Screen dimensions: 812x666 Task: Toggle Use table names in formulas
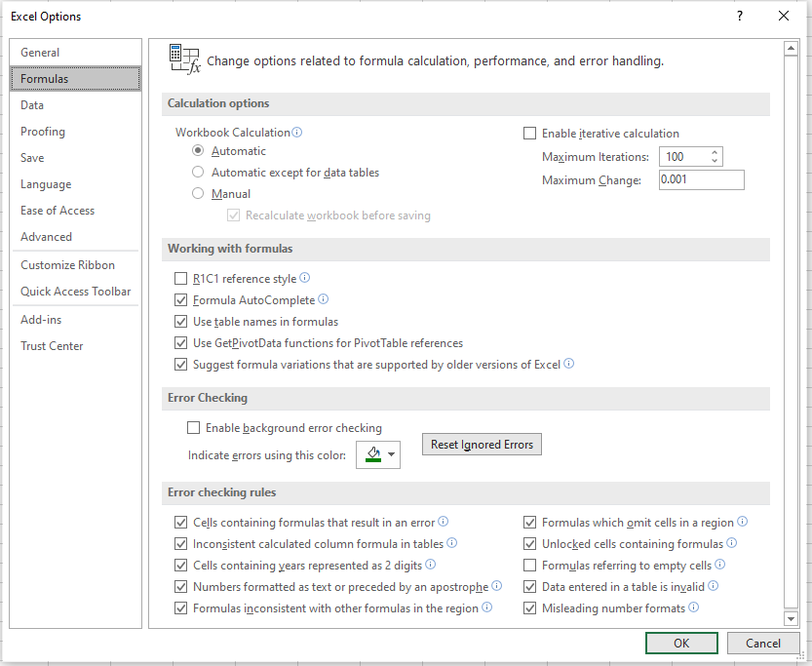[x=180, y=322]
